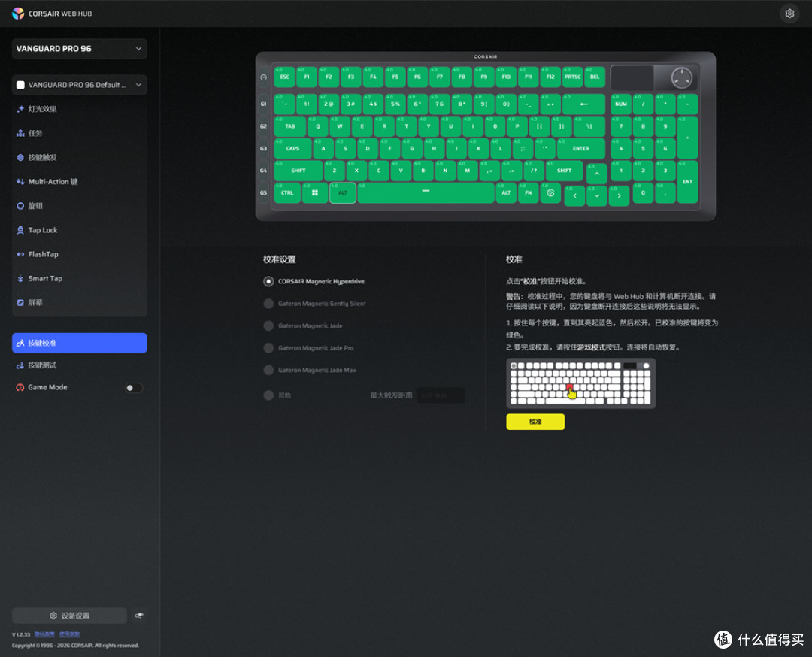Click the numpad ENT key
812x657 pixels.
[x=687, y=182]
